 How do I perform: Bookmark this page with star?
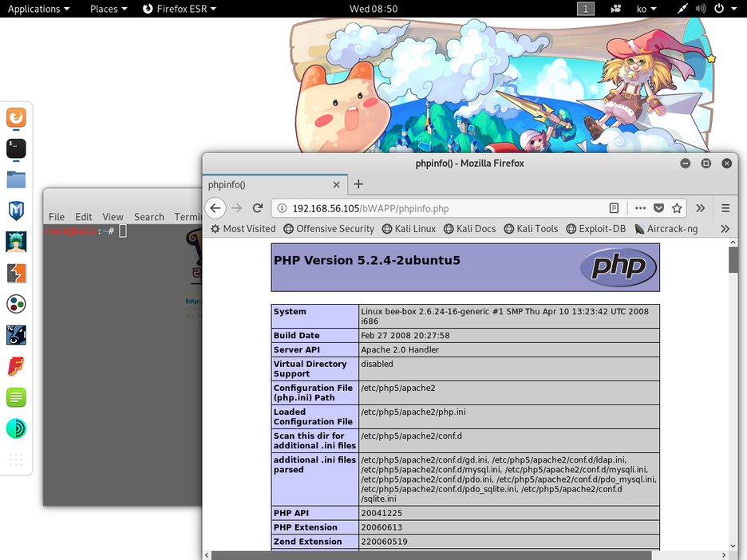pyautogui.click(x=677, y=208)
